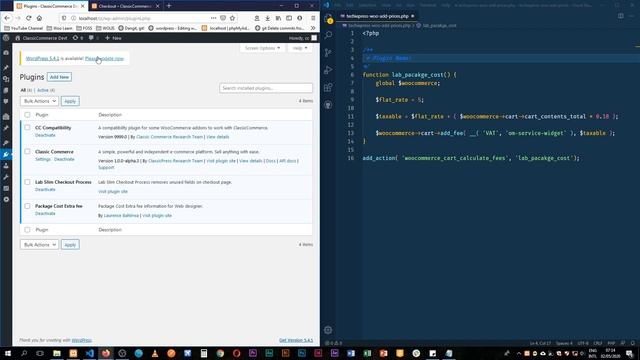Open the top Bulk Actions dropdown
This screenshot has height=360, width=640.
pyautogui.click(x=39, y=101)
